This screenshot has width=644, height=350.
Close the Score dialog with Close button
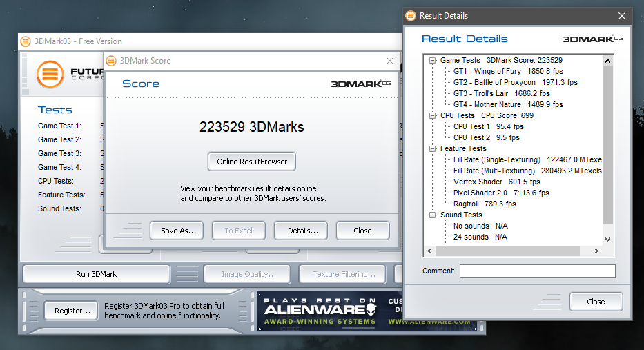pyautogui.click(x=362, y=231)
